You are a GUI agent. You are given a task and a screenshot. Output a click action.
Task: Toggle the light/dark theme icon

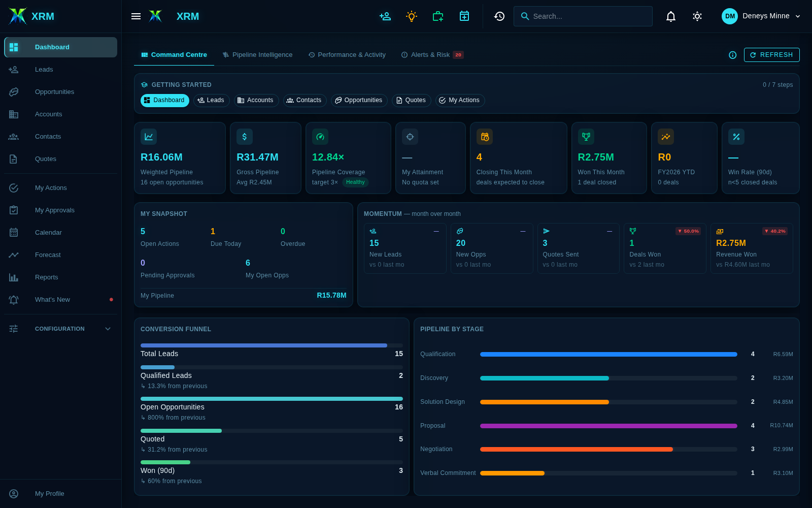[697, 16]
